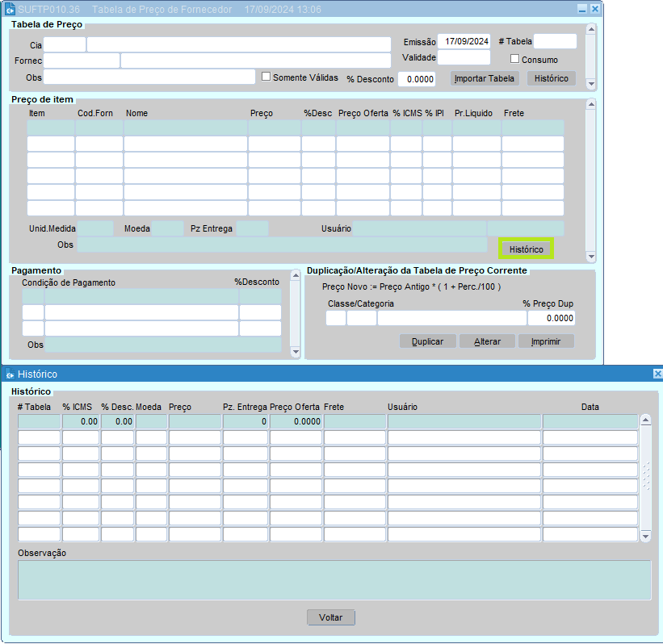Screen dimensions: 663x644
Task: Close the Histórico dialog window
Action: tap(657, 374)
